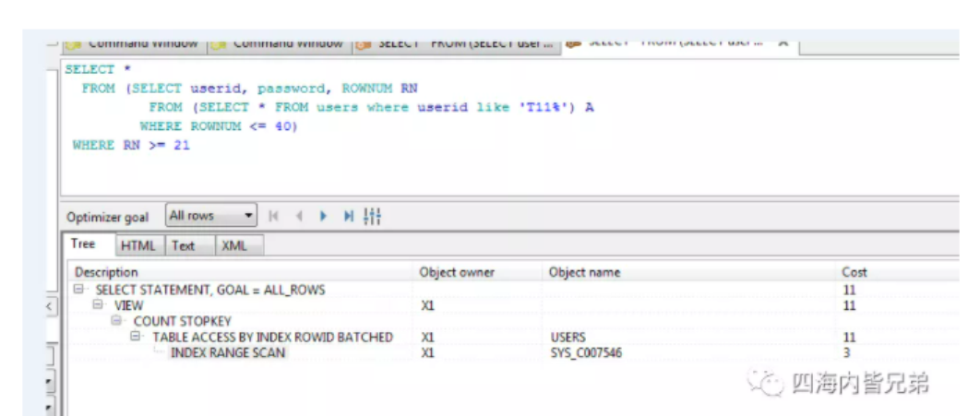Click the 'T11%' string in the SQL
This screenshot has height=416, width=980.
click(545, 107)
